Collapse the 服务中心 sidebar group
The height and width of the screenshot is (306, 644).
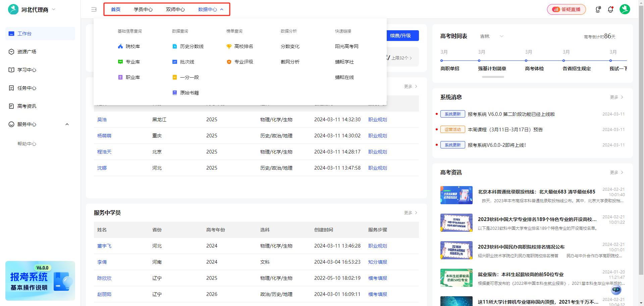67,124
